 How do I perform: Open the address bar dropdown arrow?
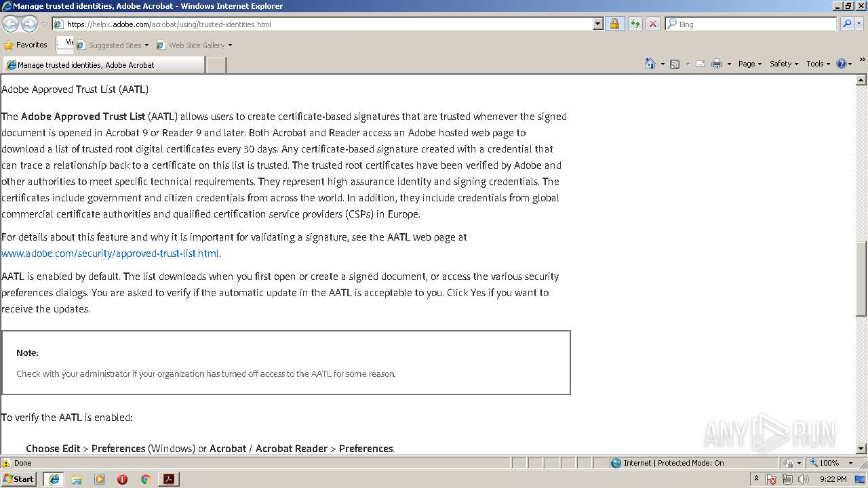597,24
